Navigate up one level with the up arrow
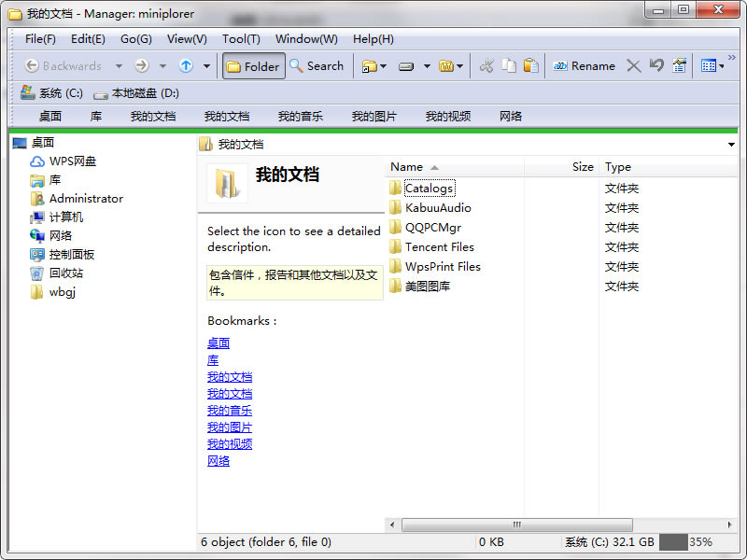This screenshot has width=747, height=560. (x=187, y=65)
